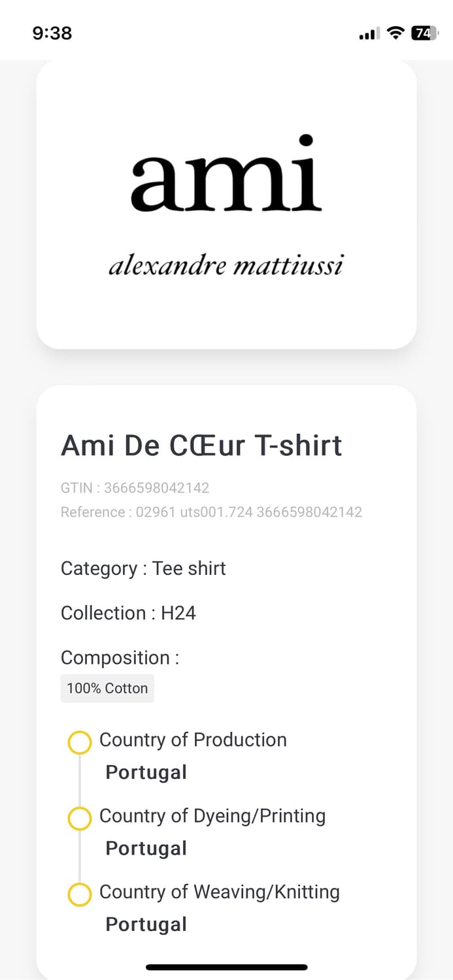
Task: Tap the ami brand logo
Action: (x=226, y=174)
